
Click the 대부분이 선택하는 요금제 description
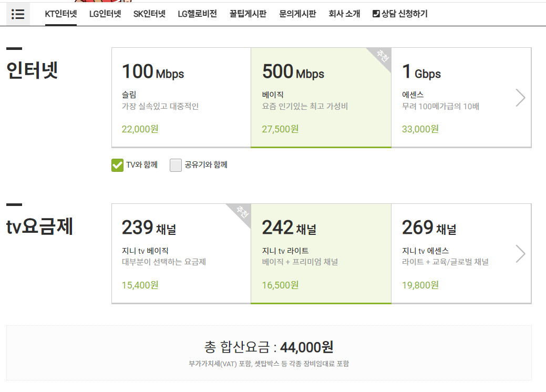point(163,262)
